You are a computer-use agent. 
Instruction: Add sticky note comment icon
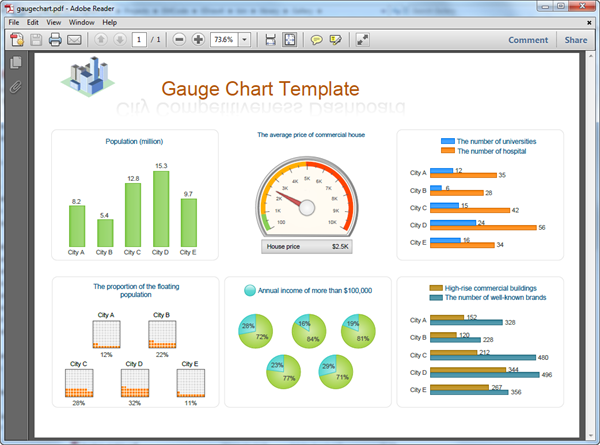316,40
